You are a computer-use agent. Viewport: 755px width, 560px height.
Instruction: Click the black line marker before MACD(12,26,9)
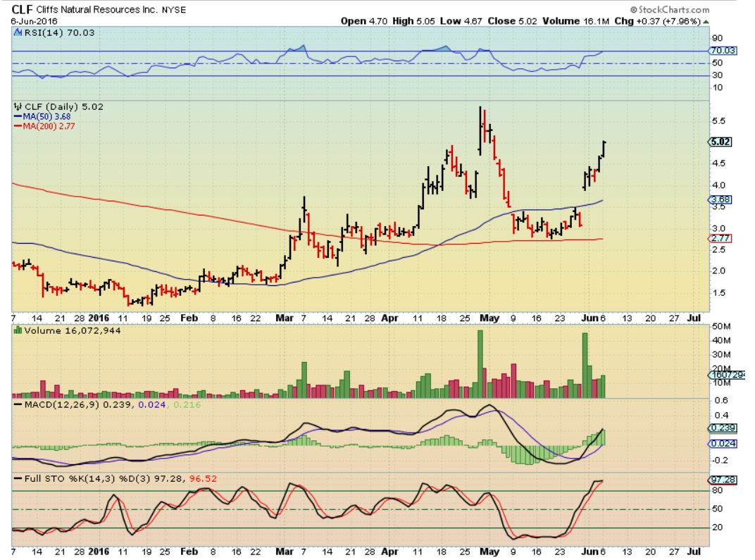(x=18, y=404)
